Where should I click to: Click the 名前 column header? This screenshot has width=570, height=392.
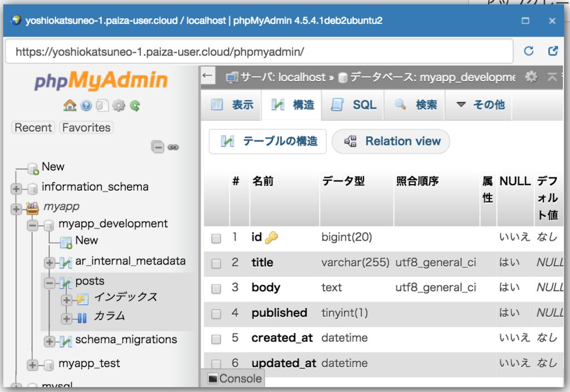(x=263, y=181)
